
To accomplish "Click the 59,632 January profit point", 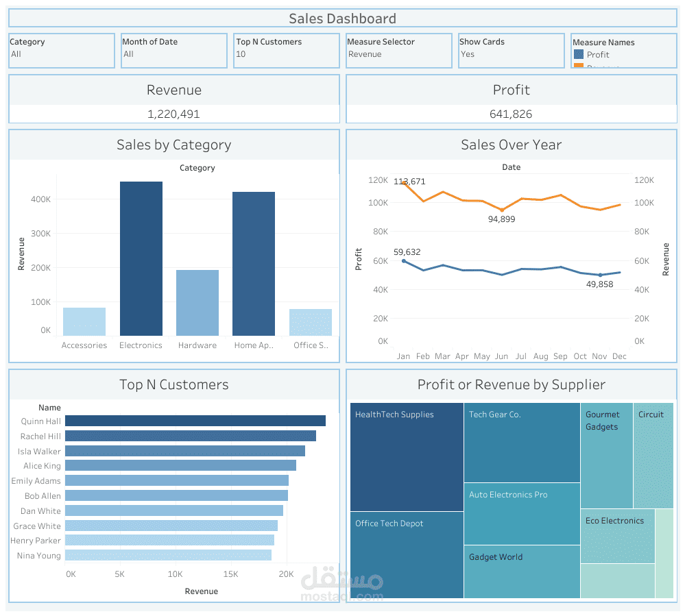I will tap(404, 261).
